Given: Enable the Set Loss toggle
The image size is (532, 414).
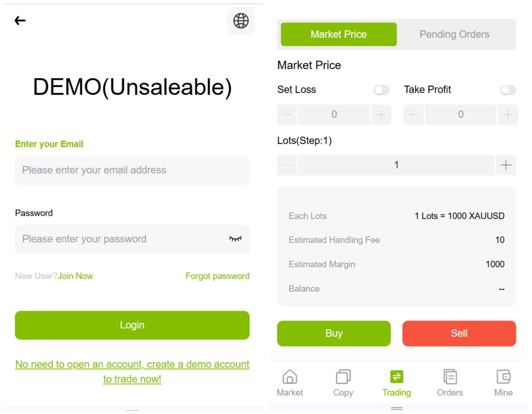Looking at the screenshot, I should click(381, 90).
